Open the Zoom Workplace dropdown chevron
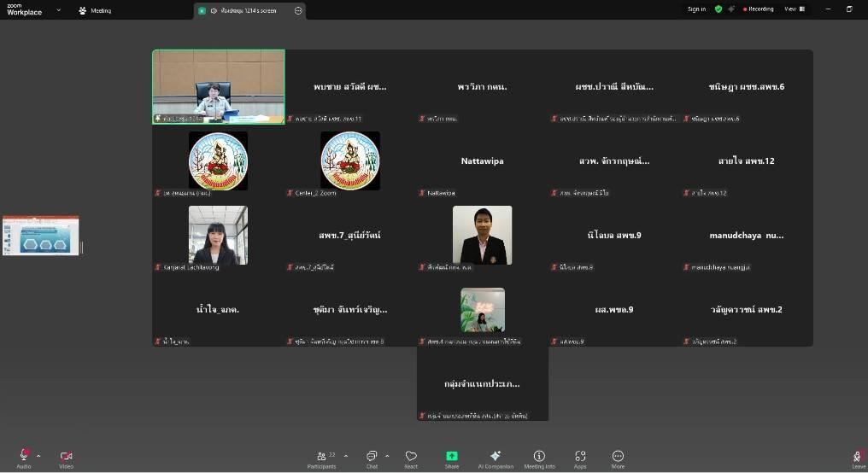Image resolution: width=868 pixels, height=473 pixels. pos(58,10)
